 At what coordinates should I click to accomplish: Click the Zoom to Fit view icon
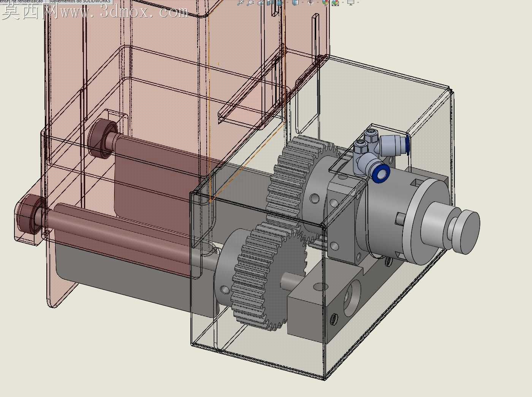pos(241,2)
